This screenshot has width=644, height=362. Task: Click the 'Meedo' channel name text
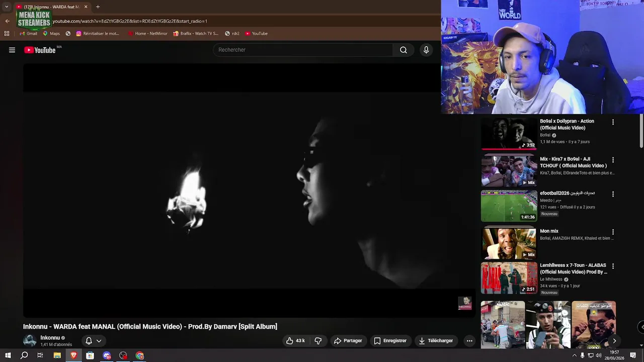click(547, 200)
